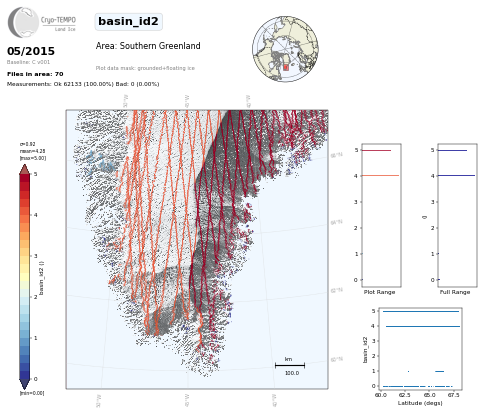Image resolution: width=492 pixels, height=410 pixels.
Task: Click the red area marker on globe
Action: tap(286, 67)
